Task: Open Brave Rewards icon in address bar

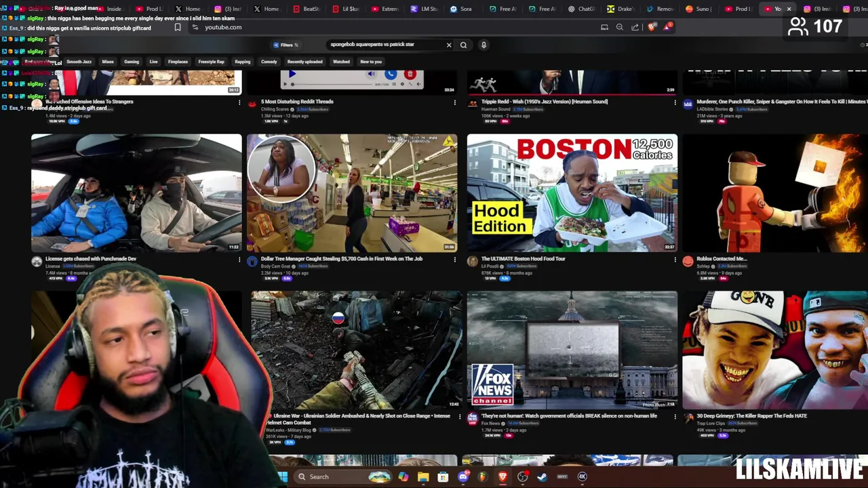Action: tap(668, 27)
